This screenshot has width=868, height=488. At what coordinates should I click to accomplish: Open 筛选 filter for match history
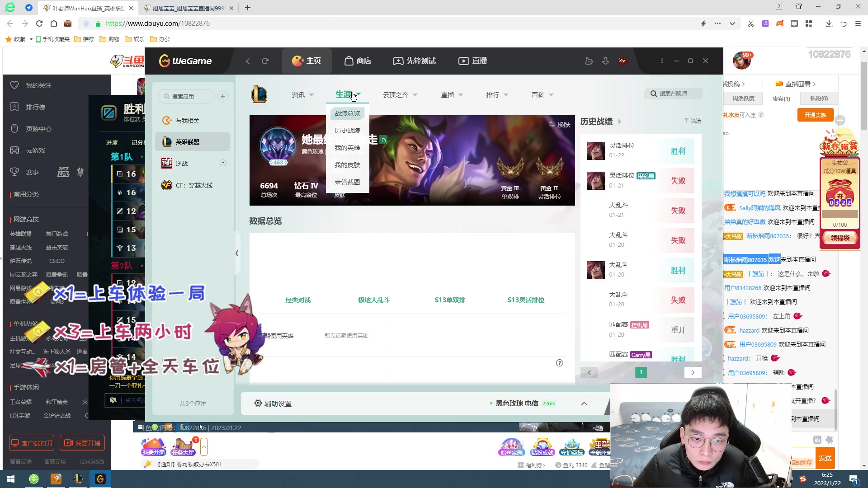693,121
